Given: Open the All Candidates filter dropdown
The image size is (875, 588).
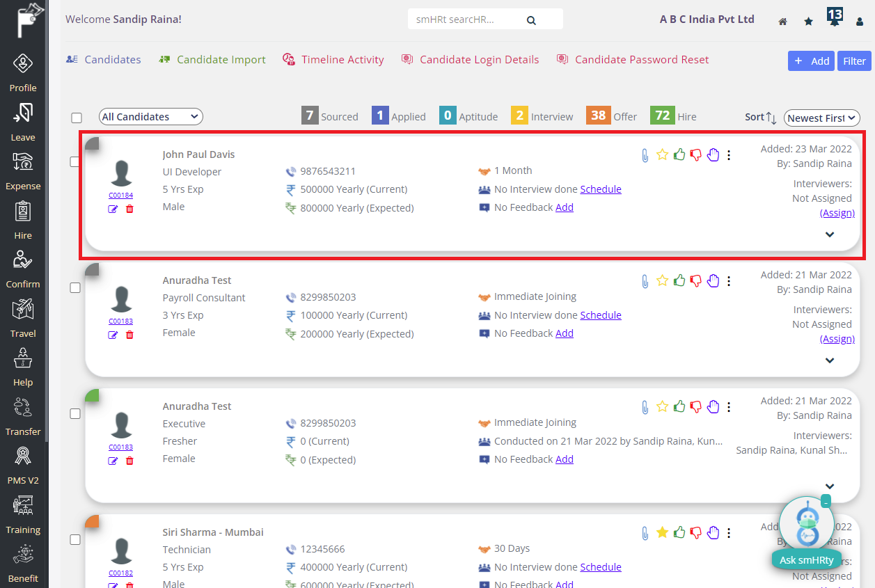Looking at the screenshot, I should (150, 116).
